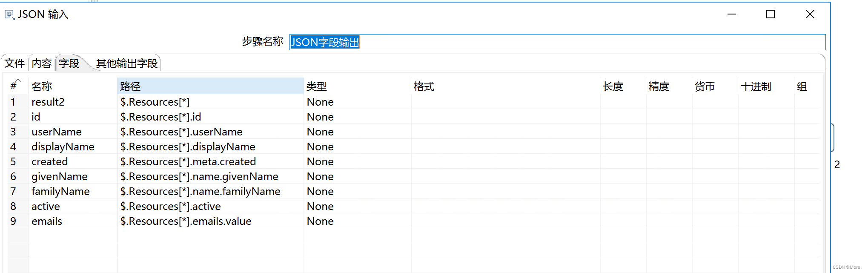Viewport: 868px width, 273px height.
Task: Select the 字段 tab
Action: 69,63
